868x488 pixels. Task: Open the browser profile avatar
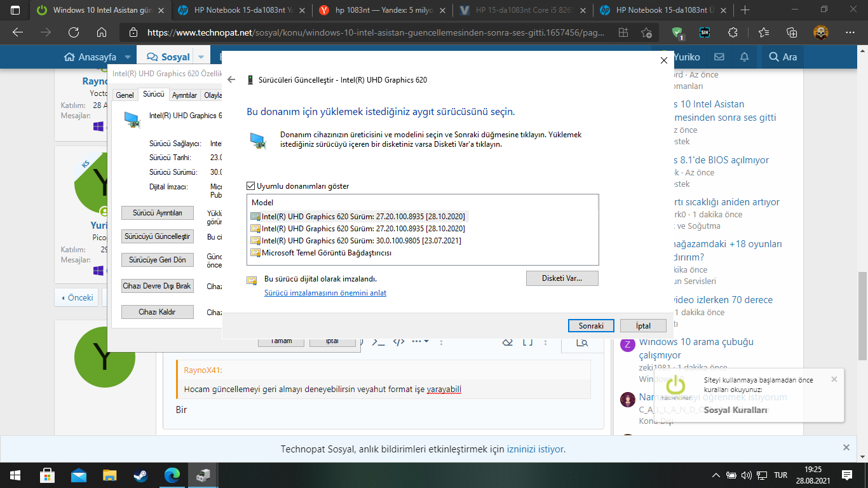tap(822, 32)
